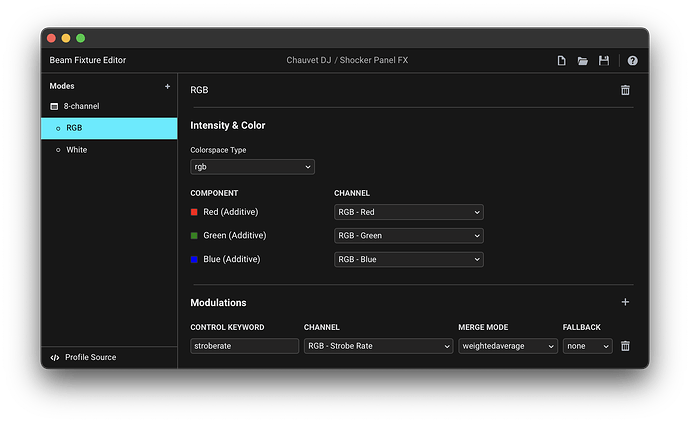690x422 pixels.
Task: Open the weightedaverage merge mode dropdown
Action: click(x=508, y=346)
